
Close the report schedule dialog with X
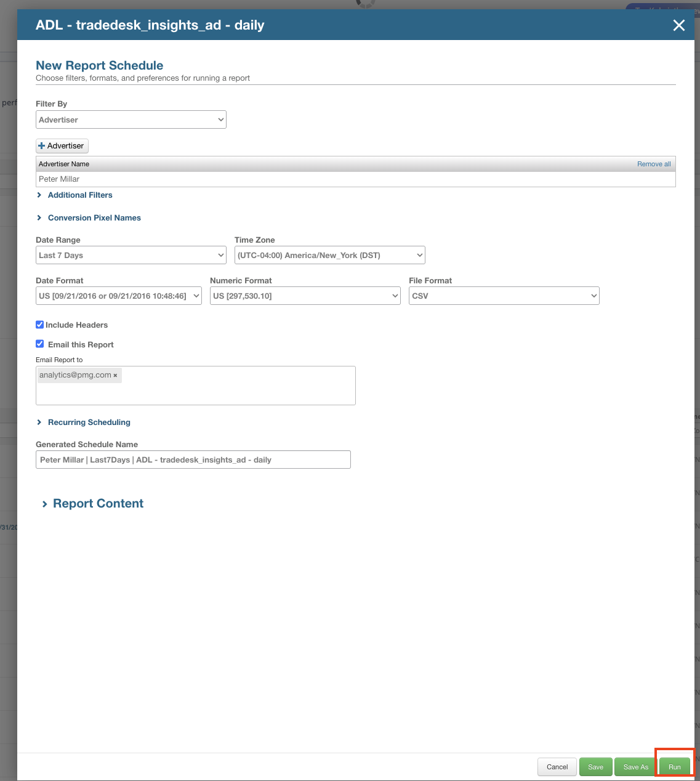[x=678, y=25]
